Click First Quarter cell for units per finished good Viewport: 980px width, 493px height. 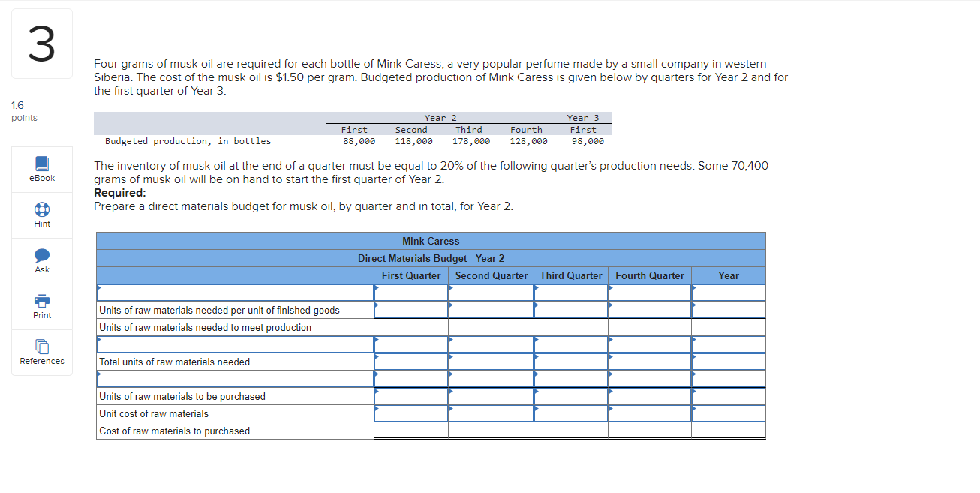point(411,310)
